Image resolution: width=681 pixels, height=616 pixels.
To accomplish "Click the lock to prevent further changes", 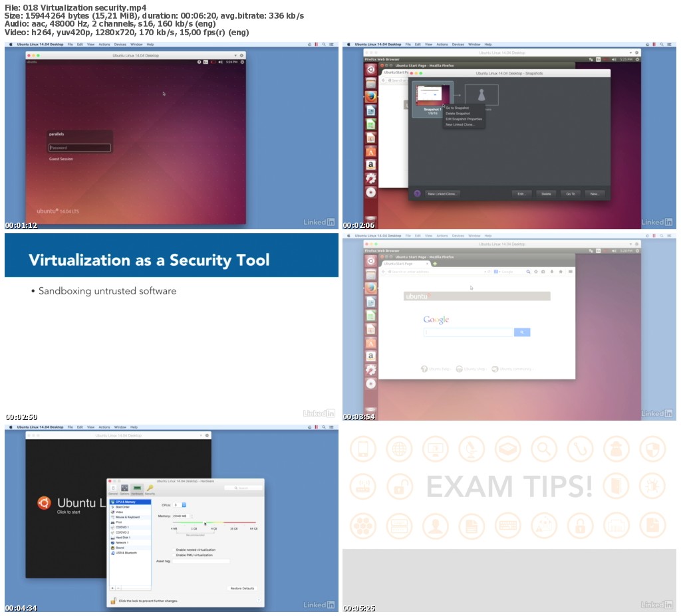I will click(113, 601).
